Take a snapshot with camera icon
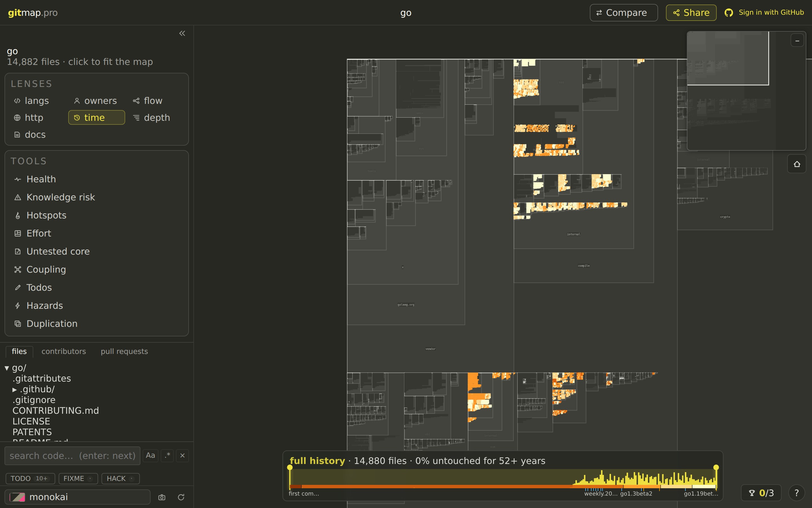 tap(162, 497)
